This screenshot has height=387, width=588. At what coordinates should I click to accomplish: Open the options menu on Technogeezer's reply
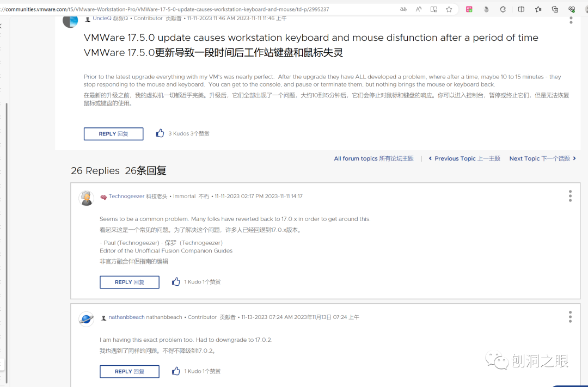(570, 195)
